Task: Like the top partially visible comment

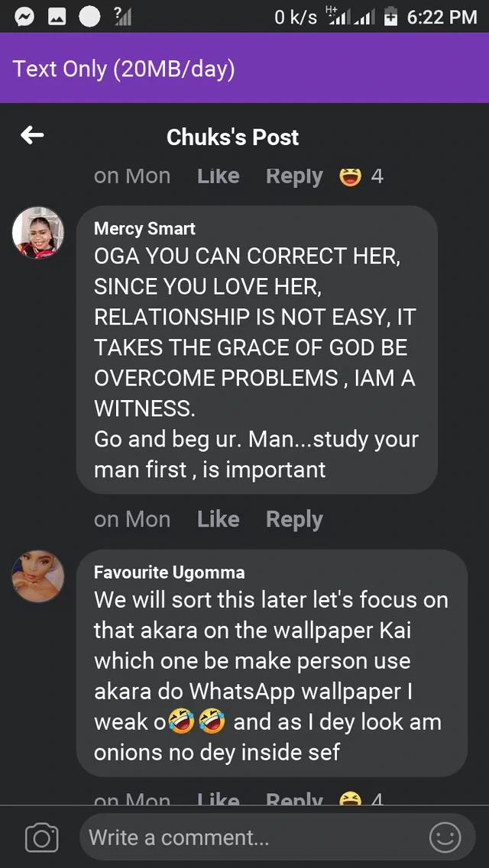Action: coord(218,176)
